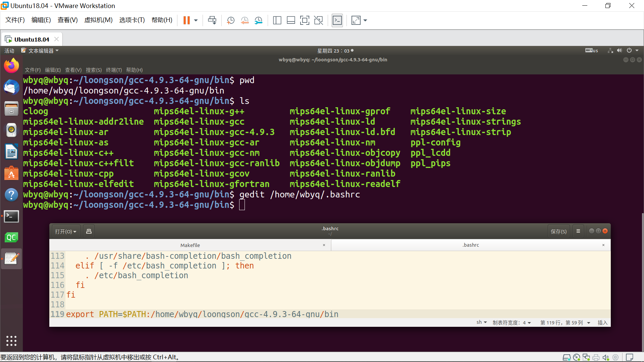Click the VMware pause virtual machine icon

click(x=186, y=20)
